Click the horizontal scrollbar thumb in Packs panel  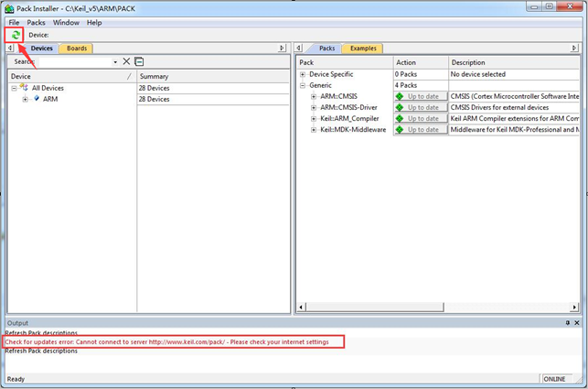coord(375,308)
